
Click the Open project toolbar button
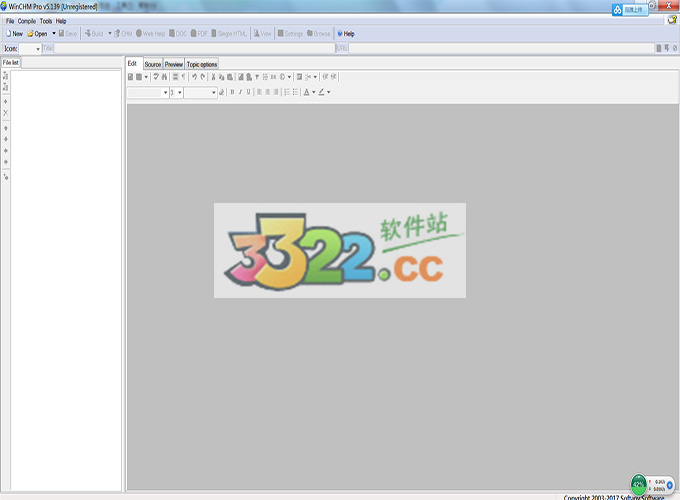pyautogui.click(x=37, y=33)
